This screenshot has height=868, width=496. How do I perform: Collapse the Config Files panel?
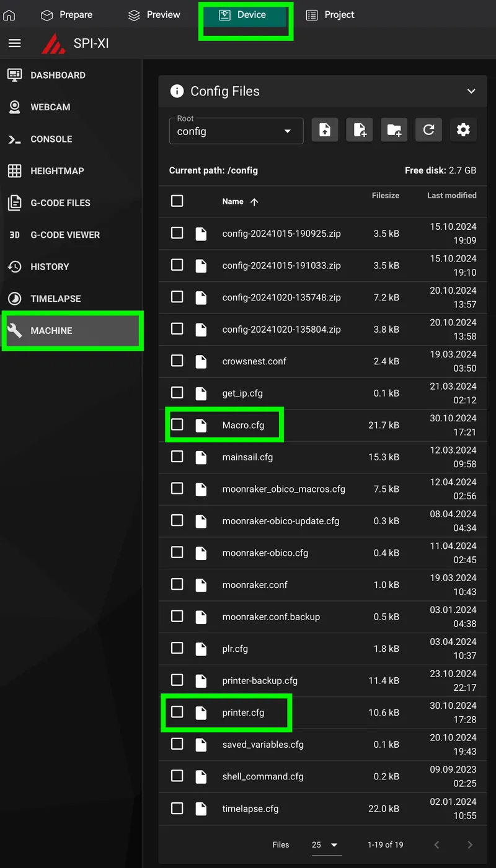click(471, 90)
